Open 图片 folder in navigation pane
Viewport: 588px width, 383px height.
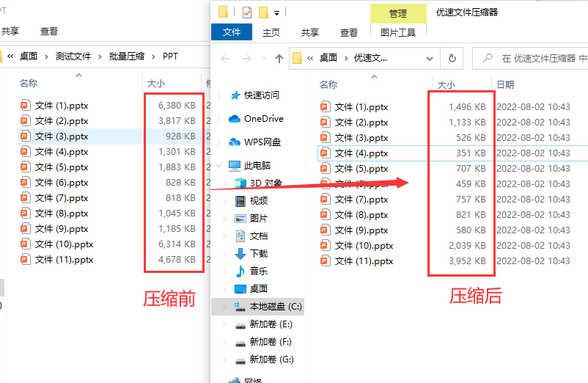click(x=259, y=219)
